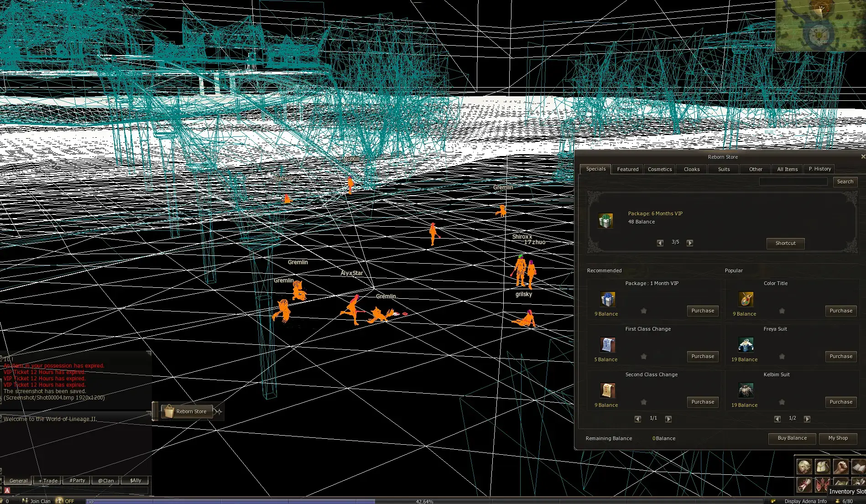Open actions window via fist icon
This screenshot has height=504, width=866.
coord(840,467)
